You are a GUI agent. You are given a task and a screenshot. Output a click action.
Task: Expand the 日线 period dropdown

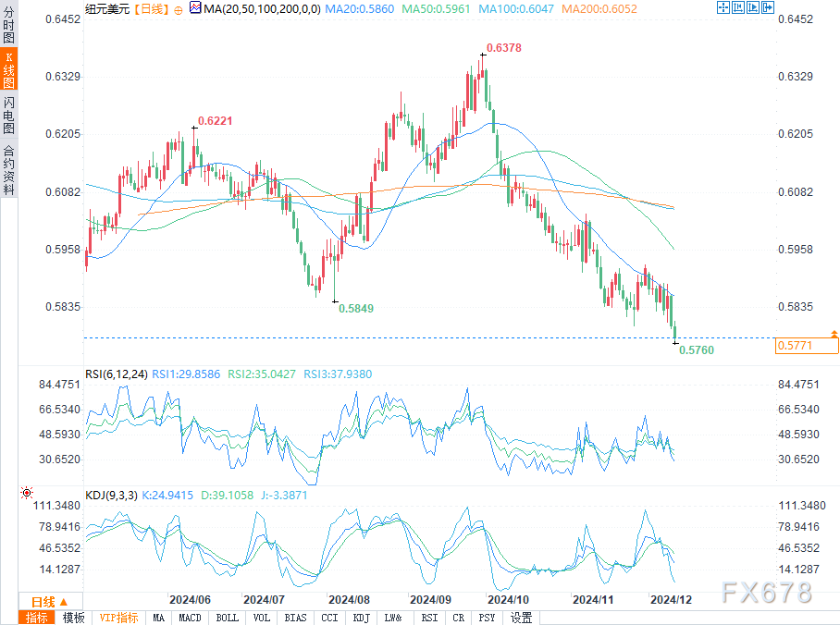point(50,602)
